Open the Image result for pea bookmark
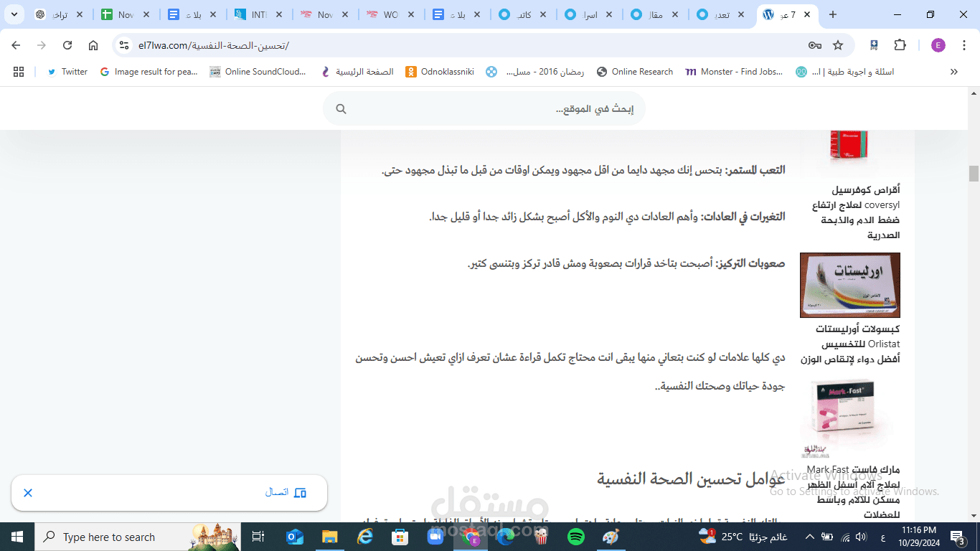Image resolution: width=980 pixels, height=551 pixels. click(x=149, y=72)
